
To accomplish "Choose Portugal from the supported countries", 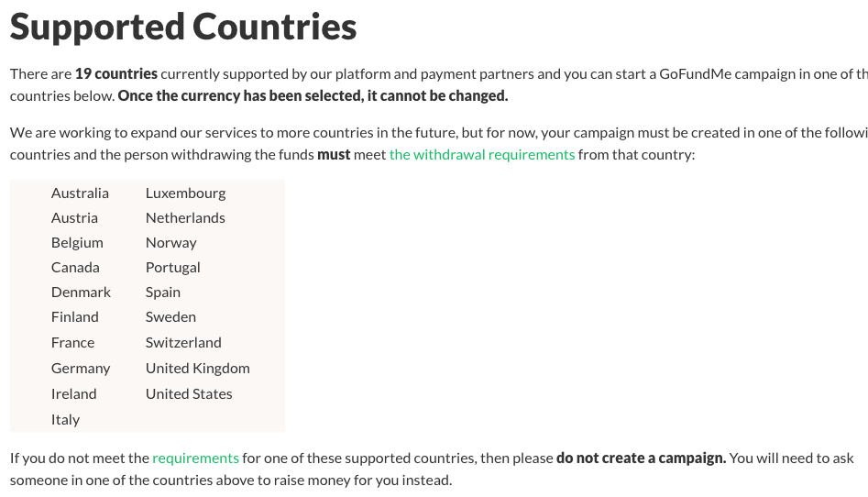I will coord(172,267).
